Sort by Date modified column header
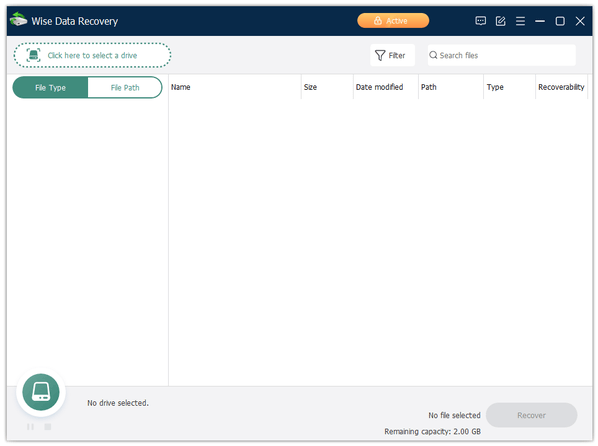This screenshot has height=446, width=598. [386, 87]
